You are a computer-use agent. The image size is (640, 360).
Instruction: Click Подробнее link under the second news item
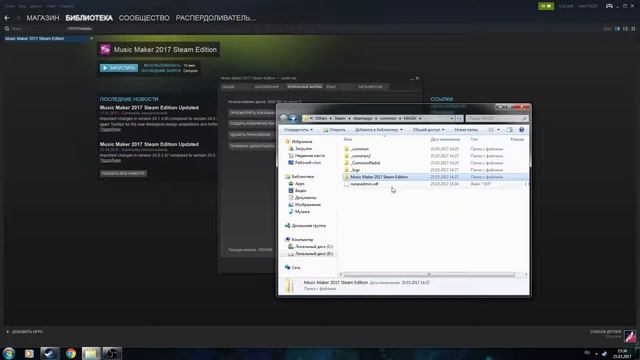(x=110, y=160)
